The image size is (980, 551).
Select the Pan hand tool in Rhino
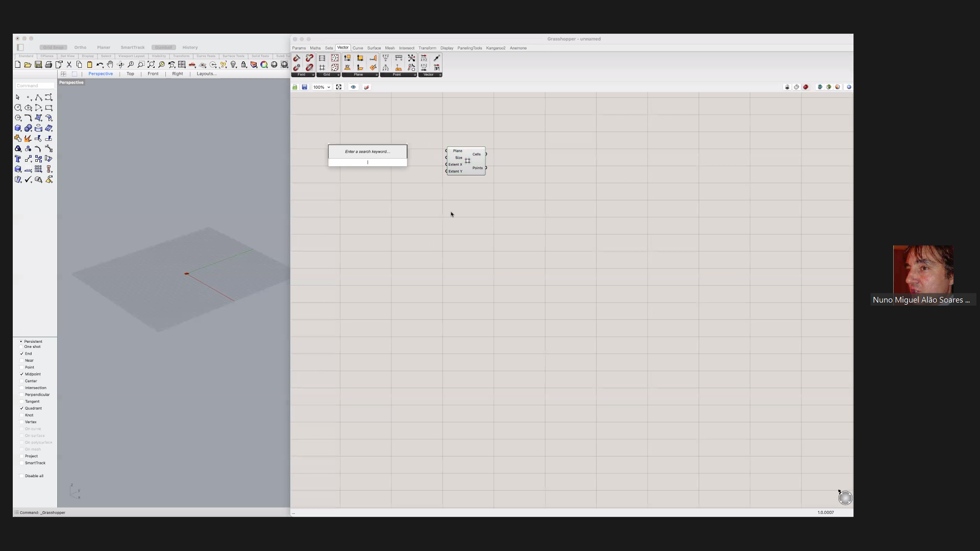[110, 65]
